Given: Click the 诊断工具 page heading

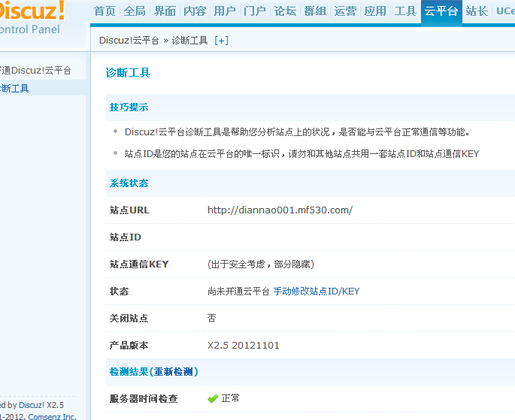Looking at the screenshot, I should pyautogui.click(x=128, y=73).
